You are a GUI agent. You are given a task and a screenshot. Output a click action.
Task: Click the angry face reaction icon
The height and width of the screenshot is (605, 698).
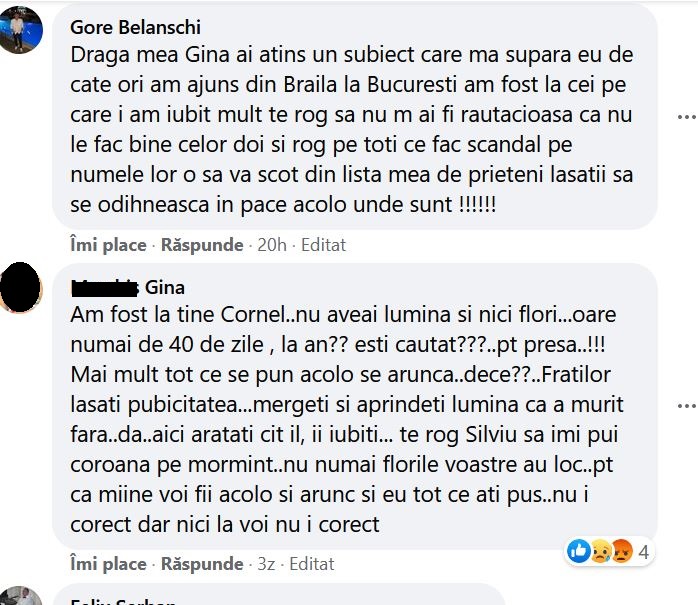[618, 550]
